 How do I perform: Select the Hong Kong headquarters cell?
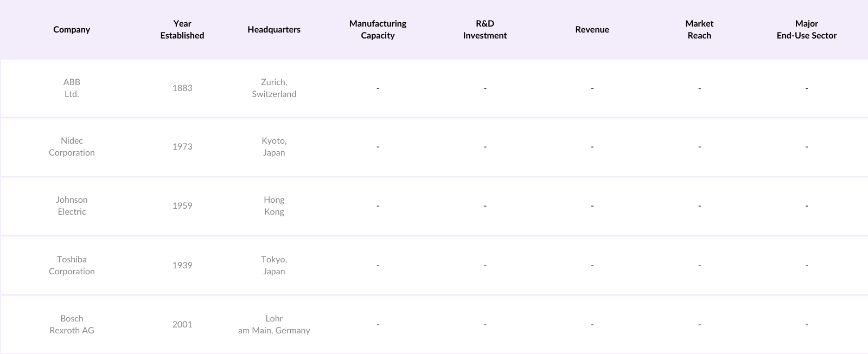pyautogui.click(x=274, y=205)
